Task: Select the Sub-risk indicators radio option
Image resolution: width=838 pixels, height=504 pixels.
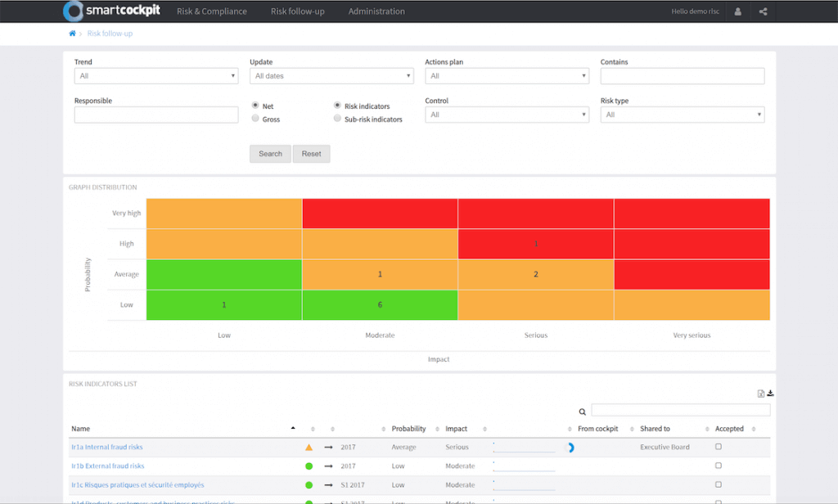Action: (x=337, y=119)
